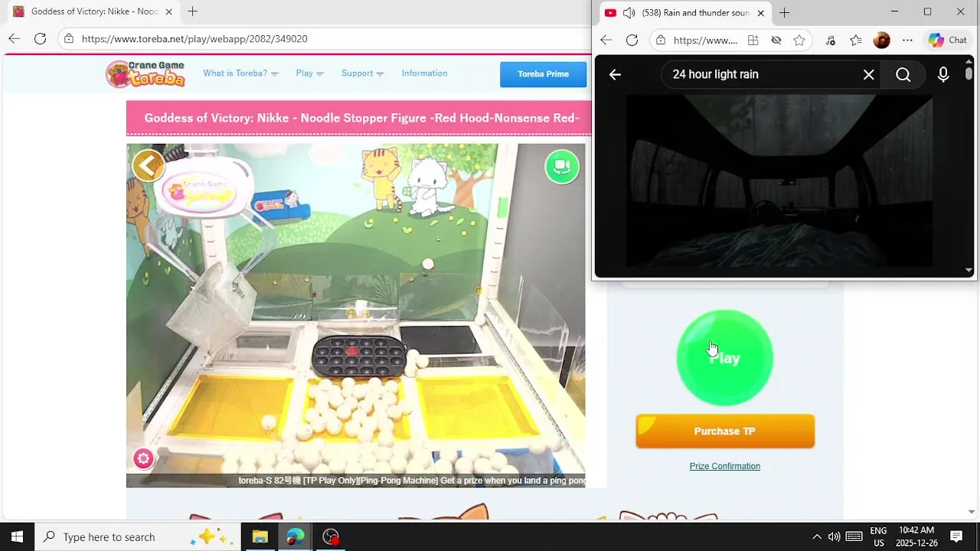Select the Goddess of Victory: Nikke tab

[x=93, y=11]
